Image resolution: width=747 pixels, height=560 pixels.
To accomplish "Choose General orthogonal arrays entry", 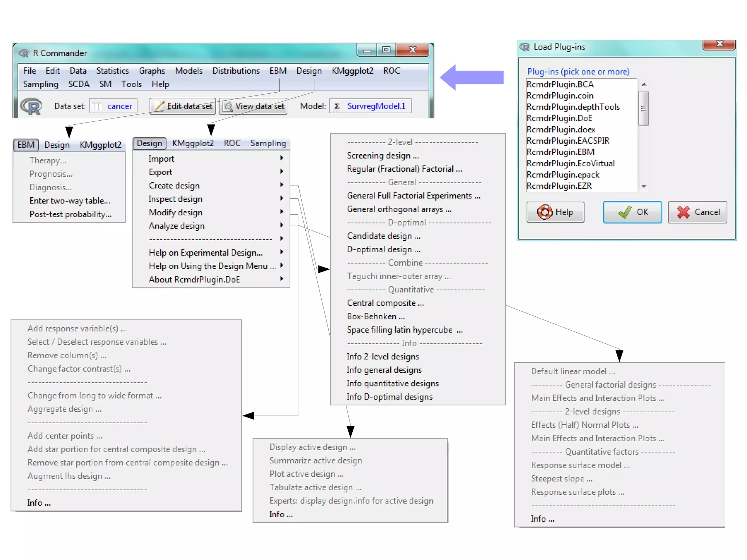I will pyautogui.click(x=399, y=209).
